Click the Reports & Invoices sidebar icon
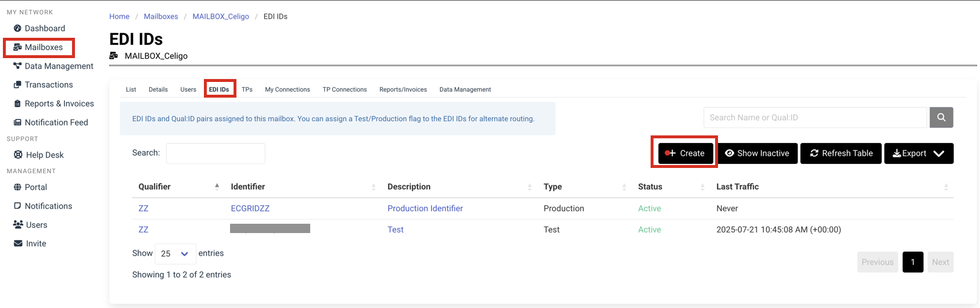Screen dimensions: 980x308 (x=17, y=103)
